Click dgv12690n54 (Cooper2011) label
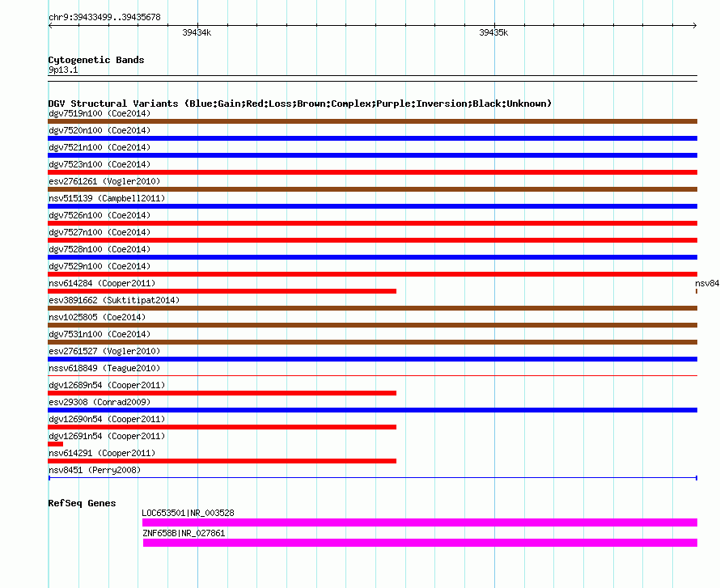 (x=107, y=419)
